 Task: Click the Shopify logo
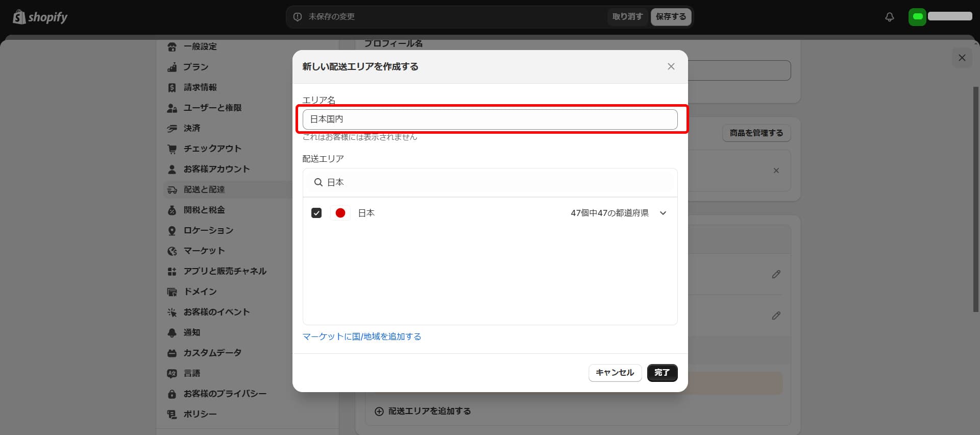click(x=40, y=17)
